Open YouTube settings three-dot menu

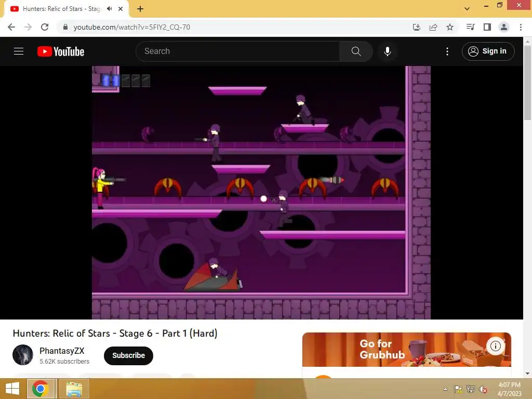[447, 51]
